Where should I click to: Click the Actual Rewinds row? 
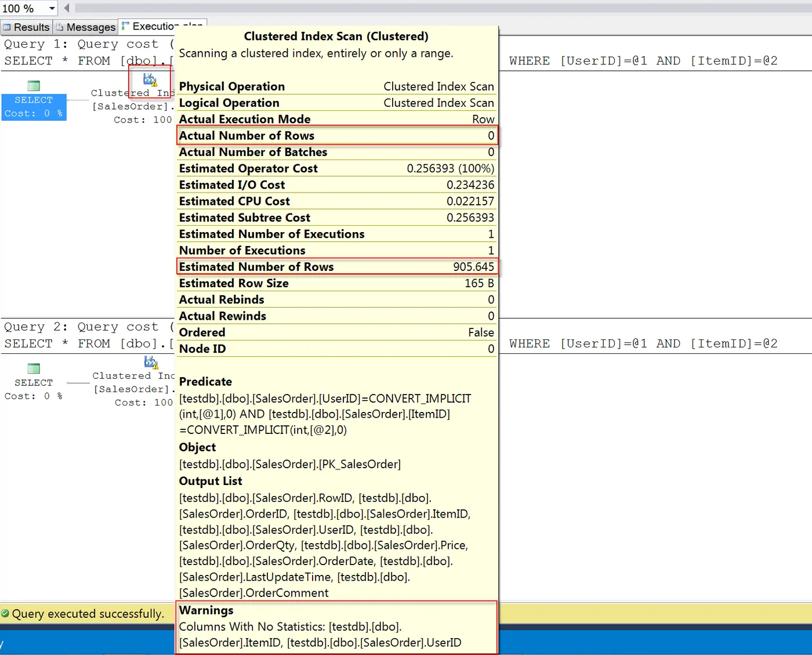pos(337,316)
